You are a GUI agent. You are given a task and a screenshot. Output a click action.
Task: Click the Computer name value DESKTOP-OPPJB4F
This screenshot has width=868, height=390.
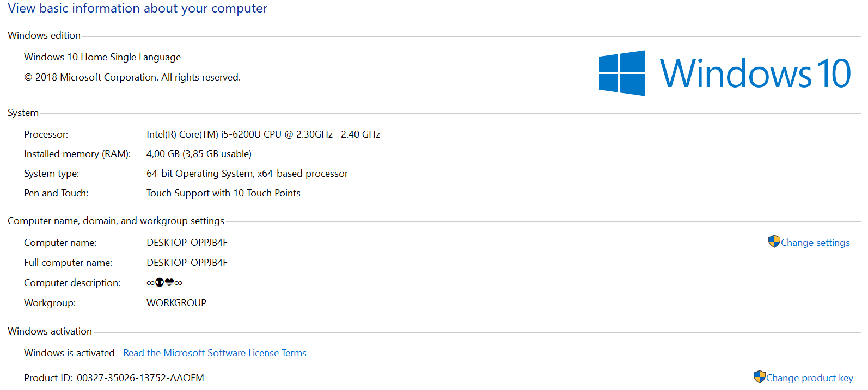click(187, 243)
